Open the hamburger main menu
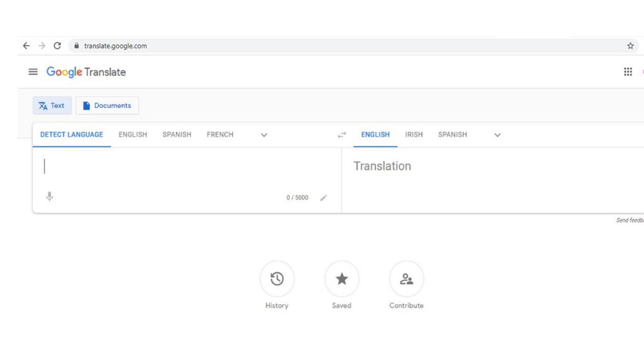The height and width of the screenshot is (362, 644). coord(33,72)
